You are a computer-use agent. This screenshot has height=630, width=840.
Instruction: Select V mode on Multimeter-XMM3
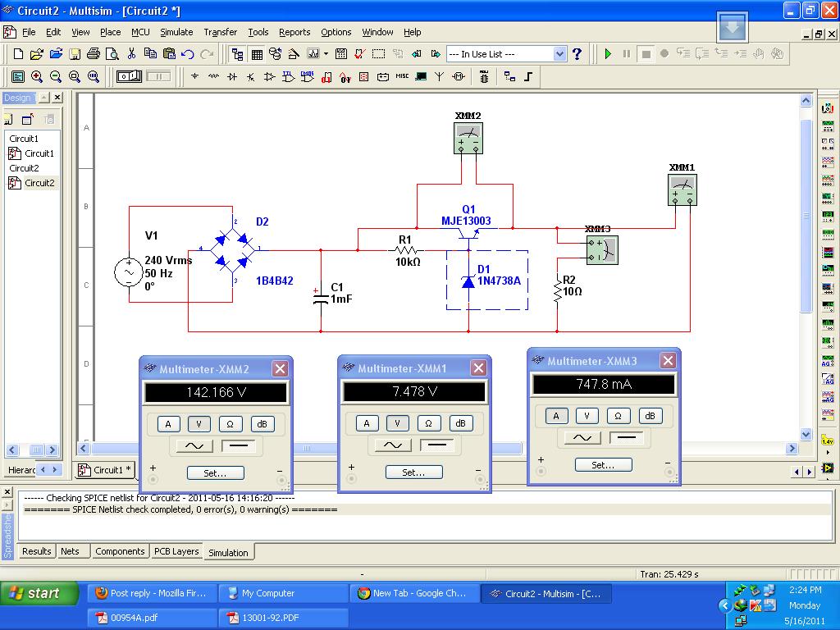pos(587,416)
